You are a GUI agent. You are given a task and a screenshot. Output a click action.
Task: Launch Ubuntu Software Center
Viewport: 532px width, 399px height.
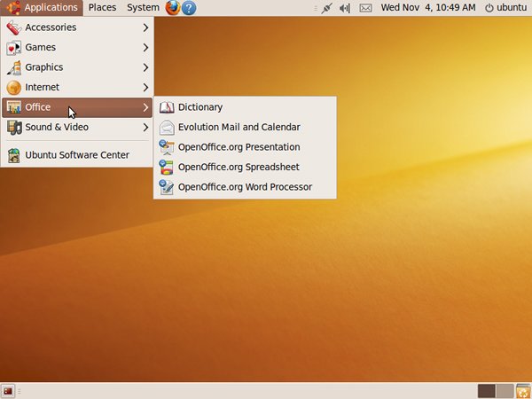pos(77,155)
